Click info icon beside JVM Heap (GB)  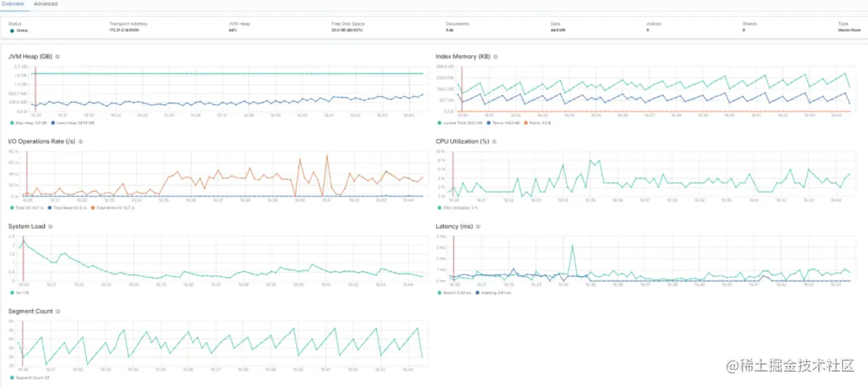pyautogui.click(x=58, y=56)
